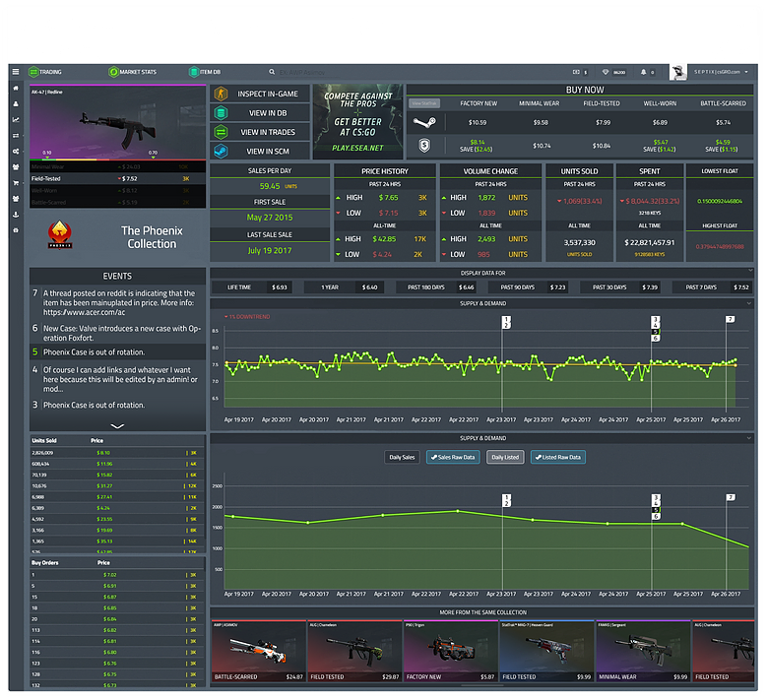This screenshot has width=767, height=700.
Task: Open the FAMAS Sergeant Minimal Wear thumbnail
Action: (x=643, y=651)
